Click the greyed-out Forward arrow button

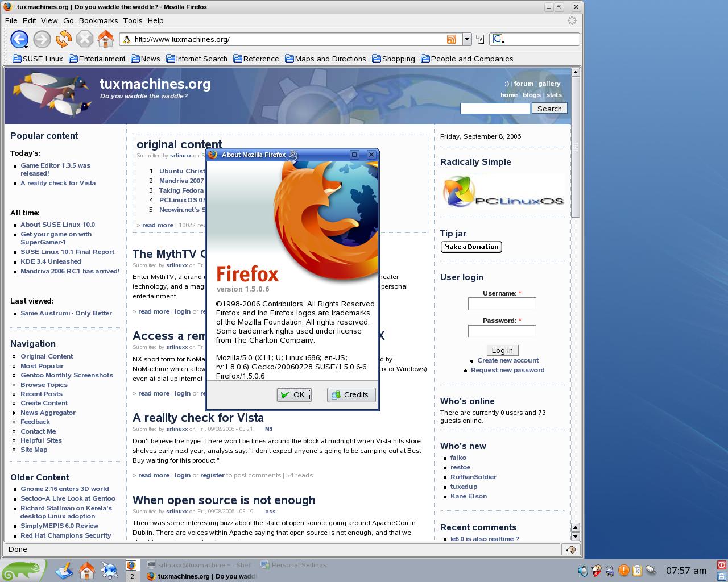(42, 39)
